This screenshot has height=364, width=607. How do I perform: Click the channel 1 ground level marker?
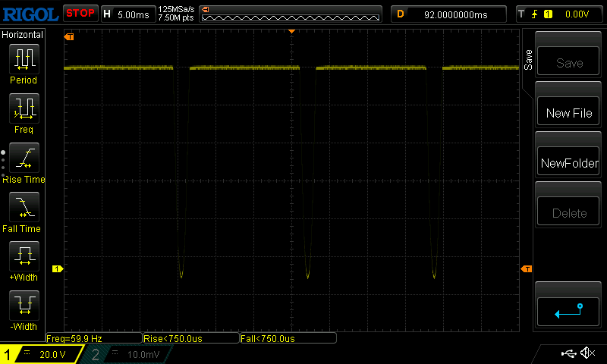click(58, 268)
